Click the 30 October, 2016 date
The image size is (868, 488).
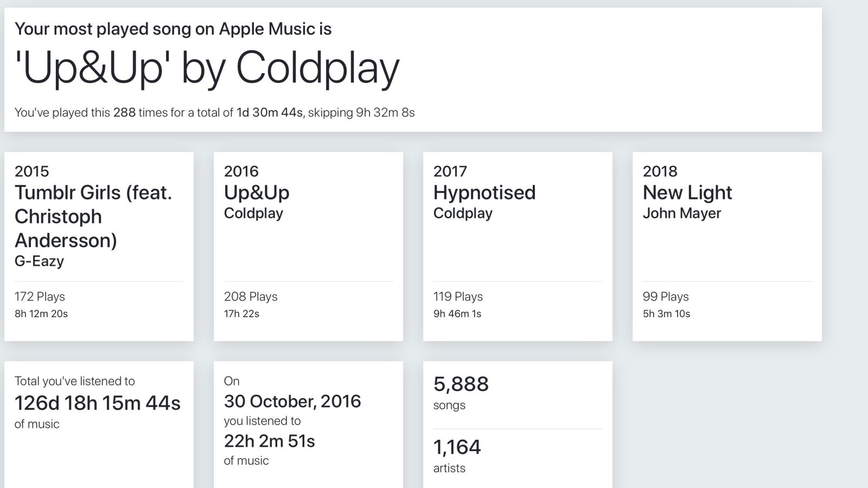(x=292, y=401)
